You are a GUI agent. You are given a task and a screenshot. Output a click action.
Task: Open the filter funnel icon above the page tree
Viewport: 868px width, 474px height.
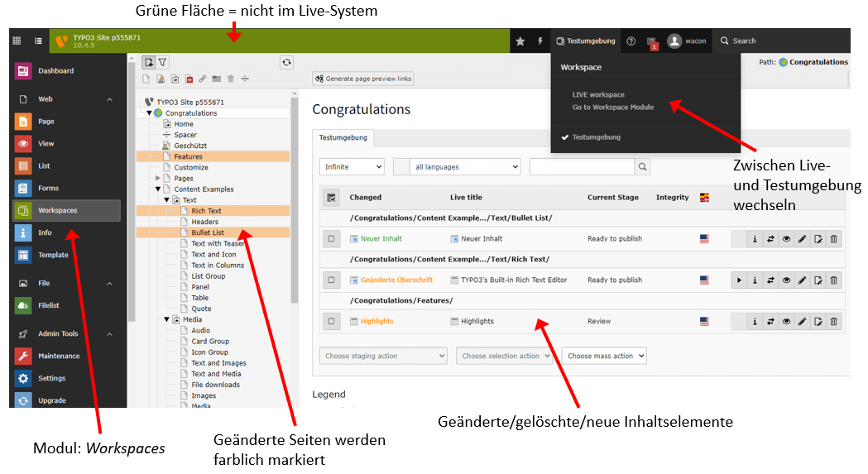point(163,62)
